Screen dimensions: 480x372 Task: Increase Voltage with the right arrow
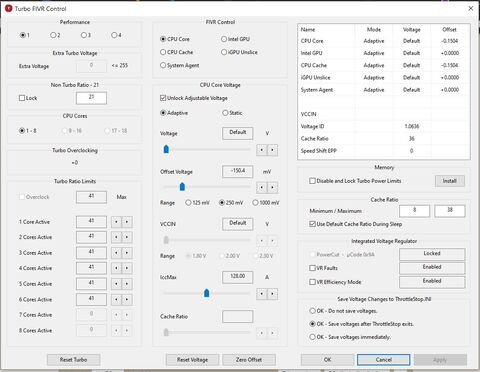pyautogui.click(x=272, y=150)
